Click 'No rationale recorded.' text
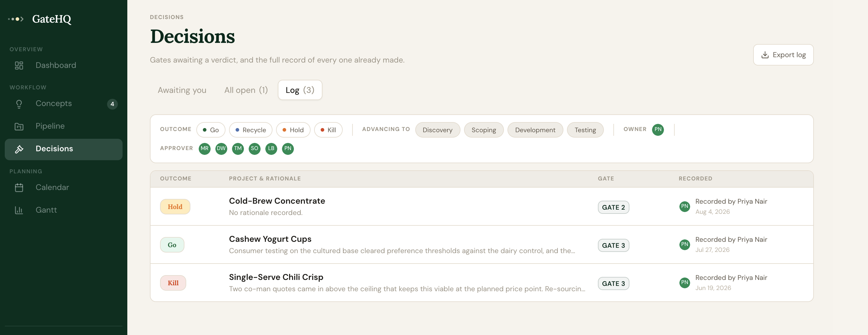This screenshot has width=868, height=335. (x=266, y=213)
